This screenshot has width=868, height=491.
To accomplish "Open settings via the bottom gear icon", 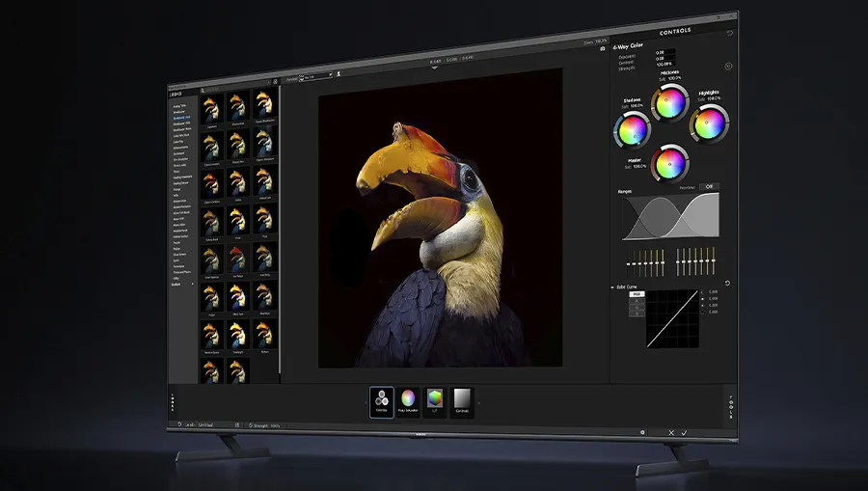I will pyautogui.click(x=641, y=432).
